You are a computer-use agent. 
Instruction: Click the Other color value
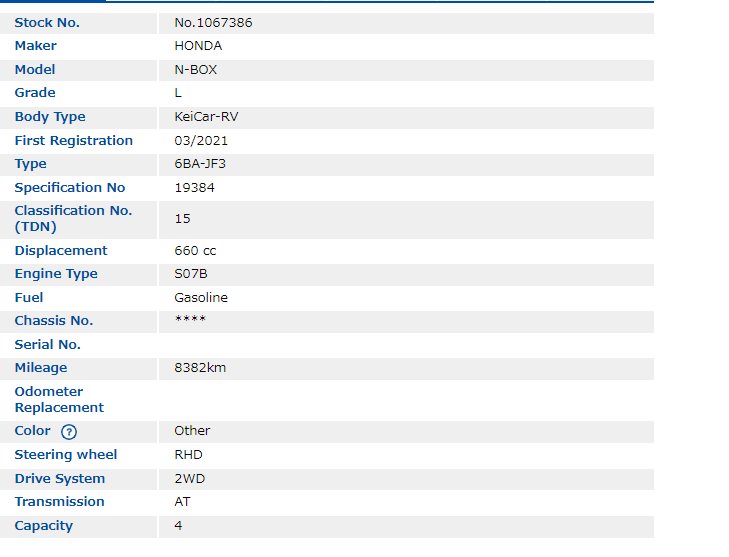(x=192, y=431)
